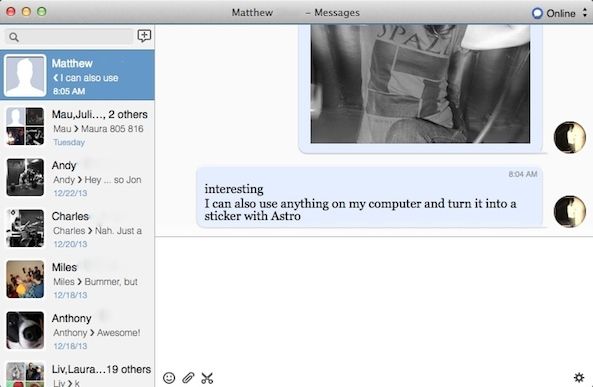Click Miles's profile picture
593x387 pixels.
(25, 279)
